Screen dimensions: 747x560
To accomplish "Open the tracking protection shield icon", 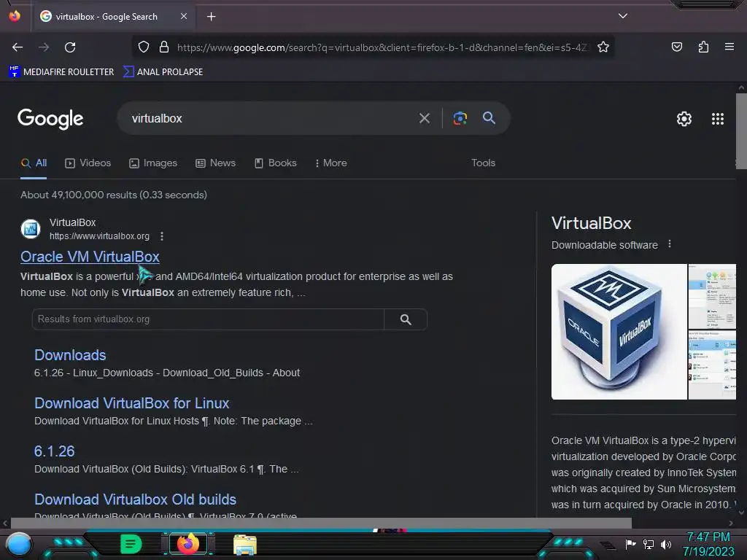I will click(144, 47).
